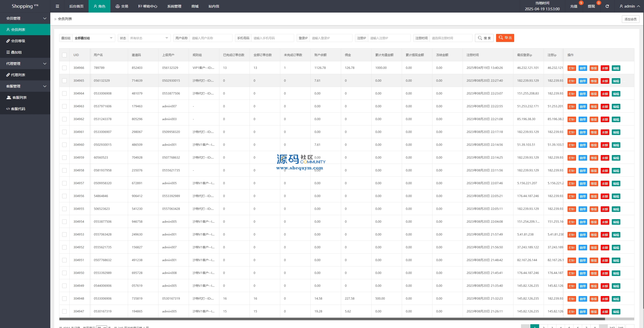Image resolution: width=644 pixels, height=328 pixels.
Task: Click the 添加会员 button
Action: tap(630, 19)
